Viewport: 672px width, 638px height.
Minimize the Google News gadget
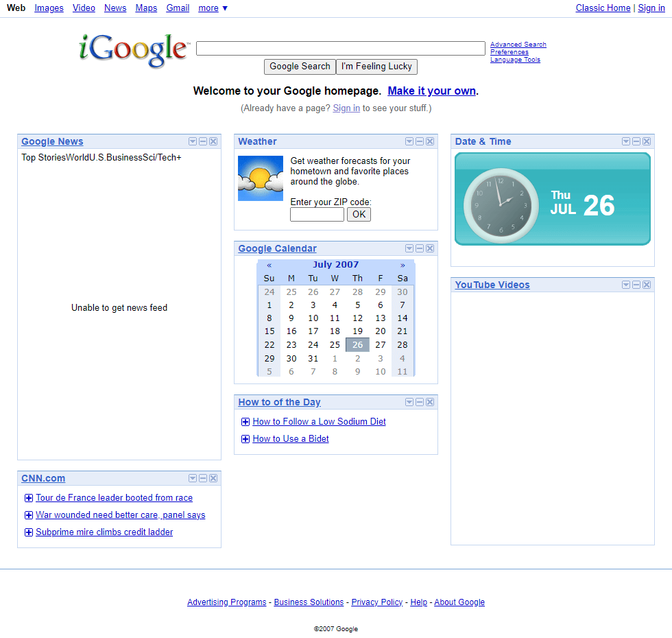203,141
